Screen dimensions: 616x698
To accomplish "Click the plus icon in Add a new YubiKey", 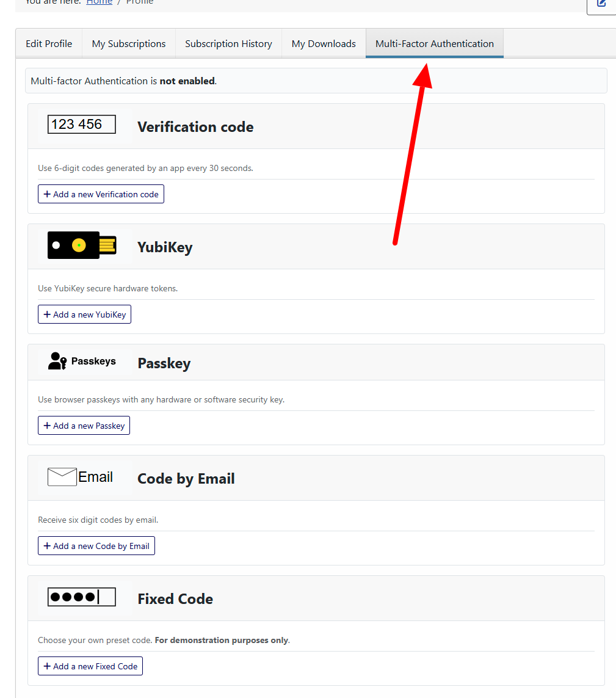I will click(x=47, y=314).
